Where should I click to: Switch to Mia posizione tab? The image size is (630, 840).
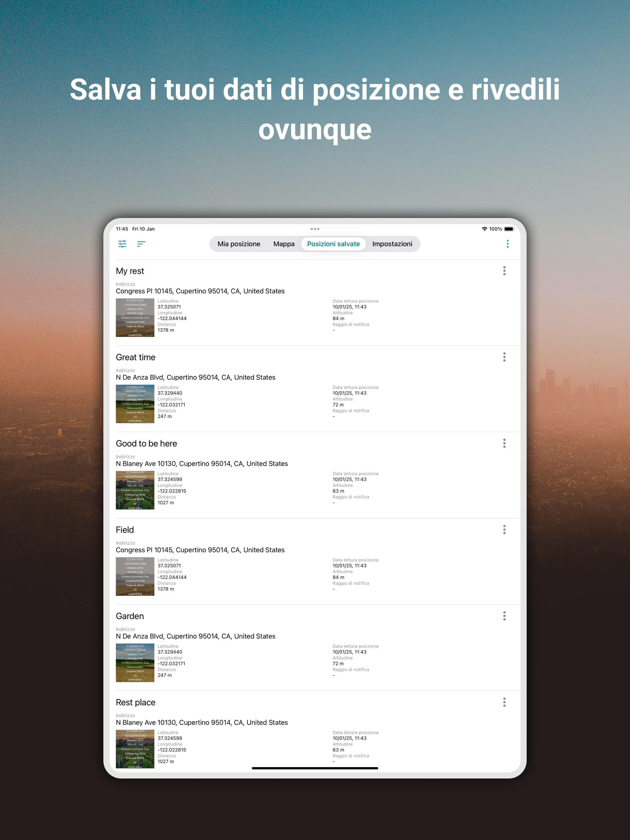coord(239,244)
